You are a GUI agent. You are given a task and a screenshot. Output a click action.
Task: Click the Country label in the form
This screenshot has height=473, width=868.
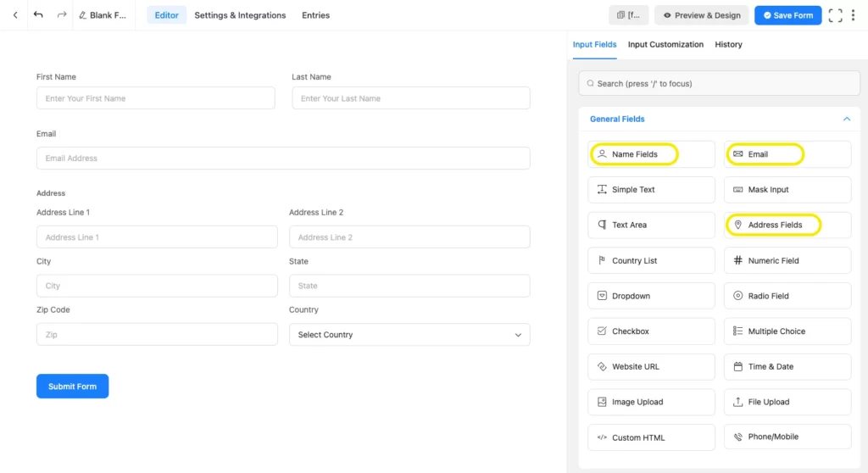tap(304, 309)
